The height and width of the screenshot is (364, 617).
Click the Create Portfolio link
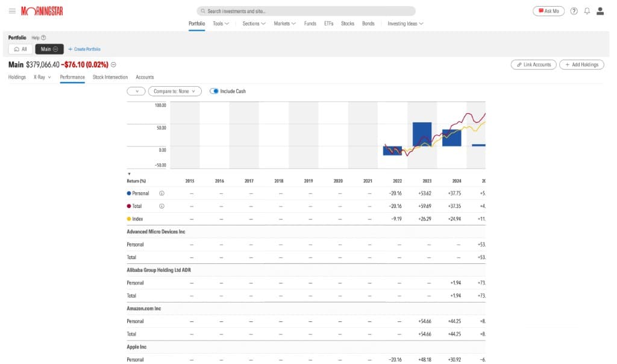[x=84, y=49]
